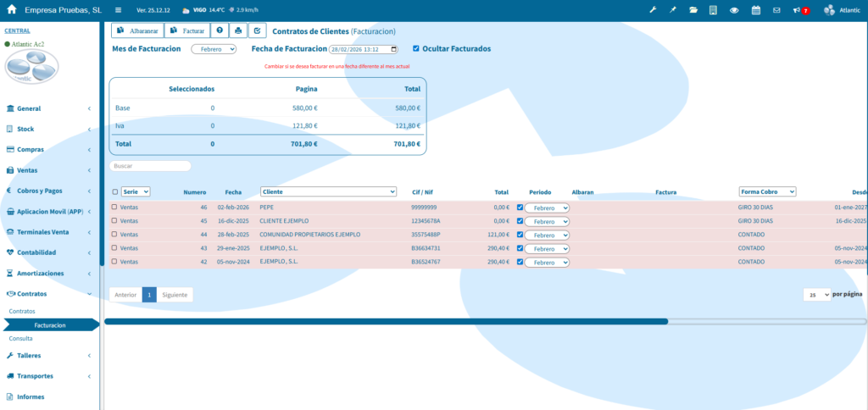868x410 pixels.
Task: Uncheck the Ocultar Facturados checkbox
Action: click(x=415, y=48)
